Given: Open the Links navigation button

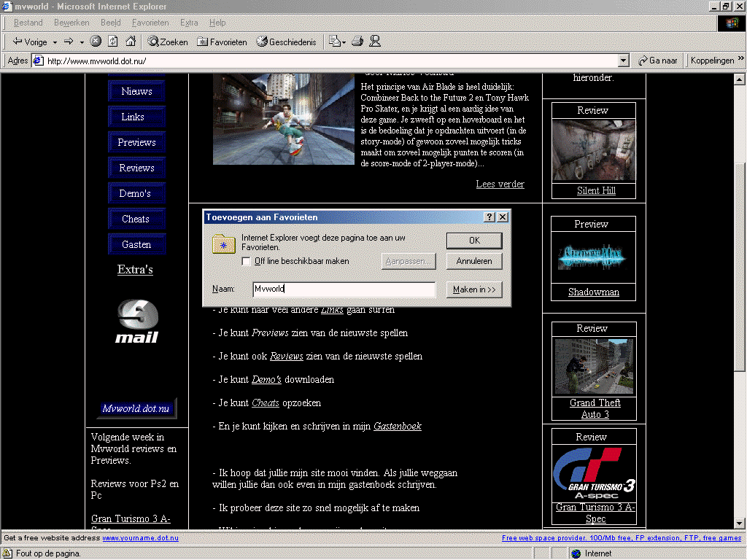Looking at the screenshot, I should tap(136, 117).
